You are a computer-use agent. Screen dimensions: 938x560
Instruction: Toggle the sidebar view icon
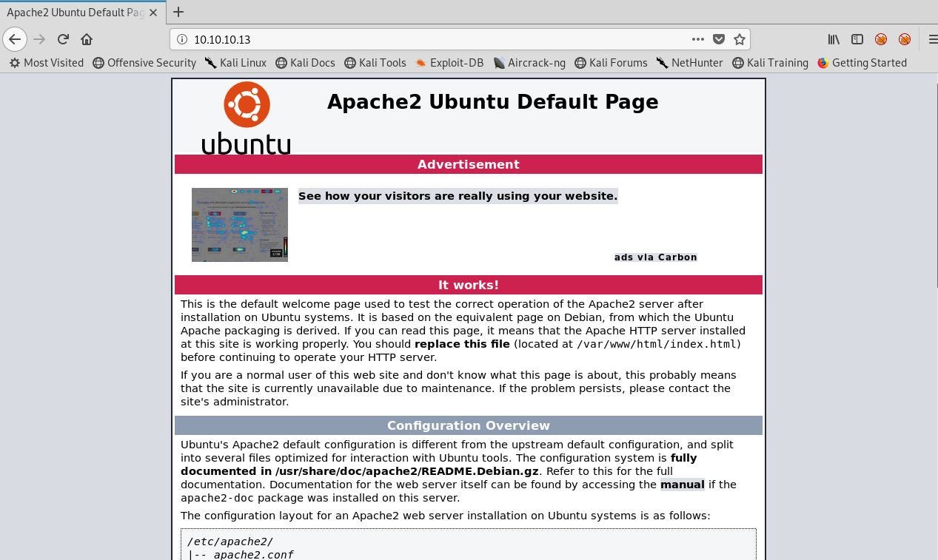[857, 39]
